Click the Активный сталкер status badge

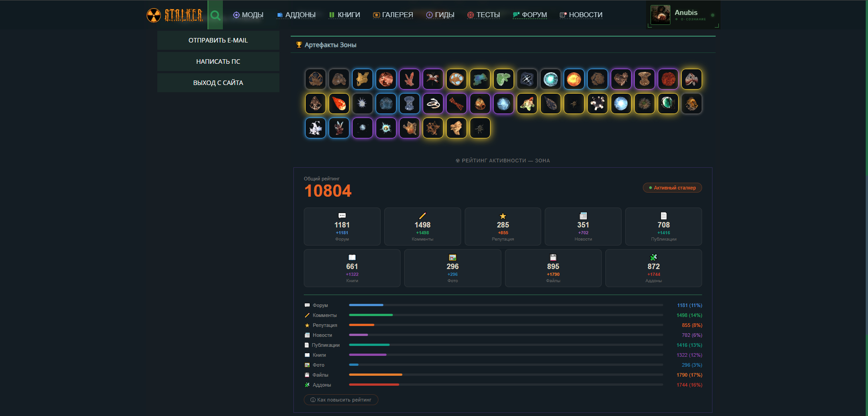(x=672, y=188)
